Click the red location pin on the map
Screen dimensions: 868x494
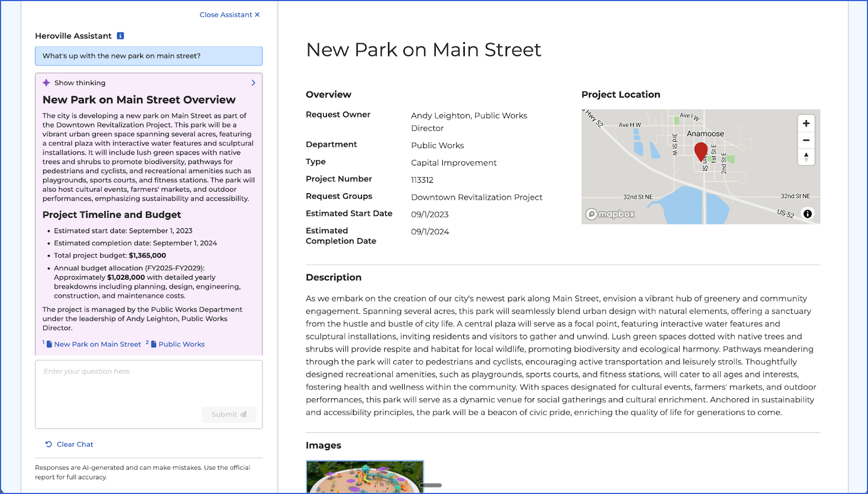click(x=701, y=152)
